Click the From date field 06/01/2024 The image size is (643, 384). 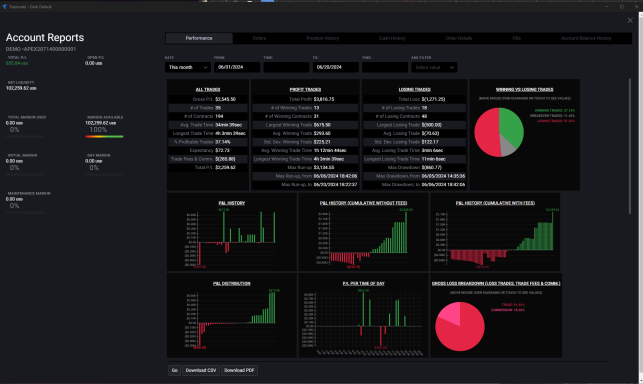coord(237,67)
